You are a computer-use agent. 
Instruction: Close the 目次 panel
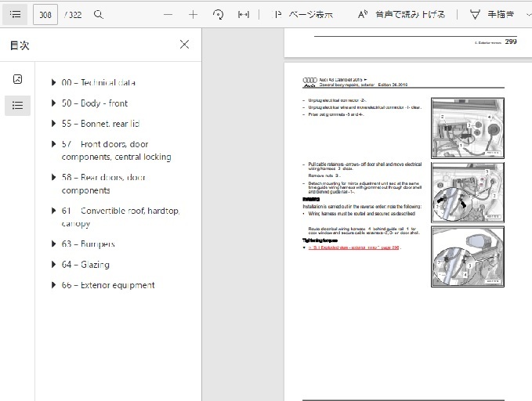pyautogui.click(x=184, y=45)
